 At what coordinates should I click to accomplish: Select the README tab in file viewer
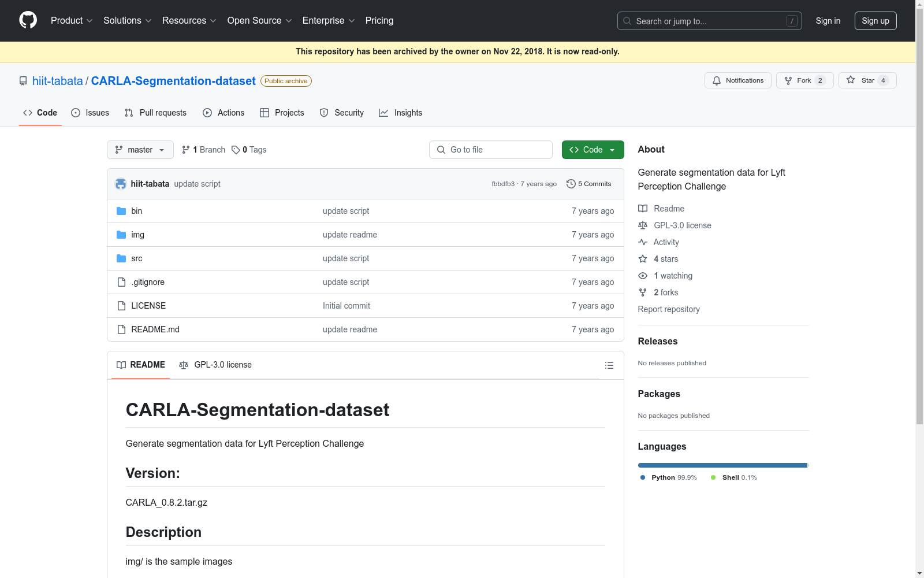tap(141, 365)
